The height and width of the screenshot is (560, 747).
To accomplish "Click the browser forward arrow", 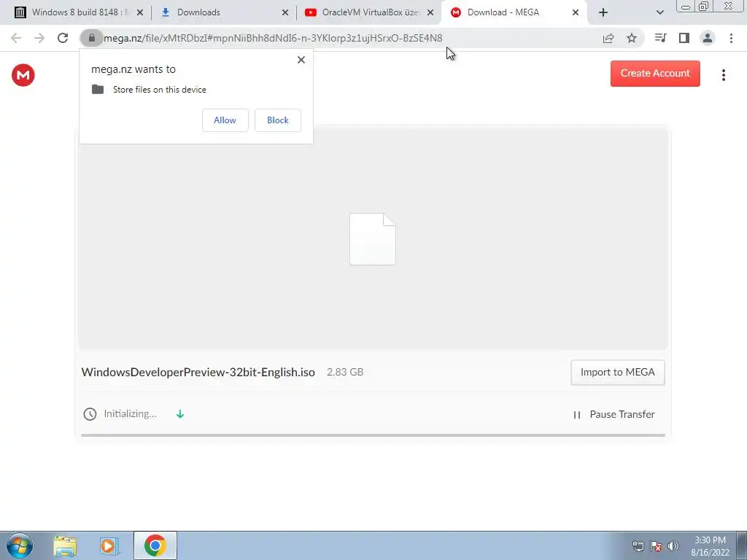I will (39, 38).
